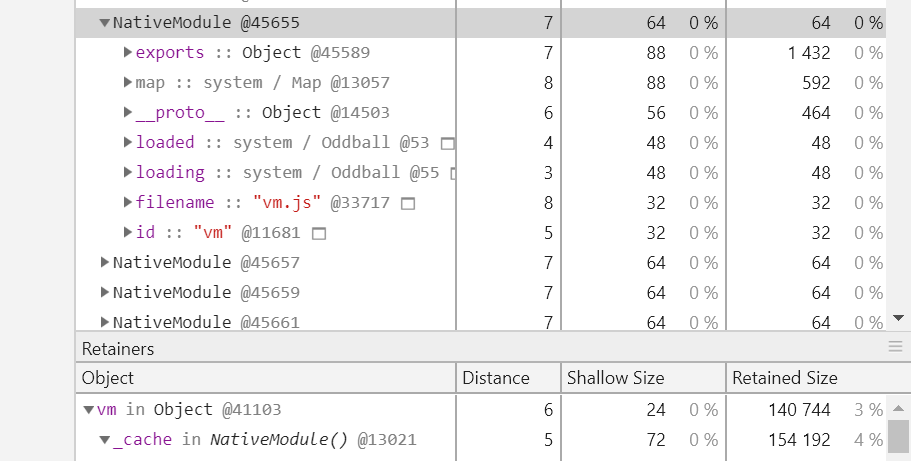
Task: Sort retainers by Shallow Size header
Action: click(643, 378)
